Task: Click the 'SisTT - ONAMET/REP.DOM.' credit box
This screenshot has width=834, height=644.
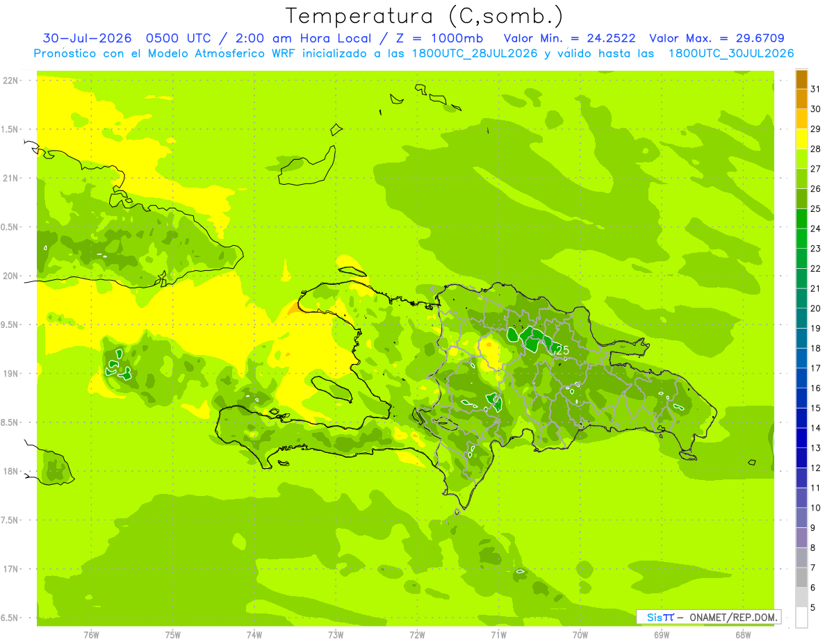Action: click(709, 617)
